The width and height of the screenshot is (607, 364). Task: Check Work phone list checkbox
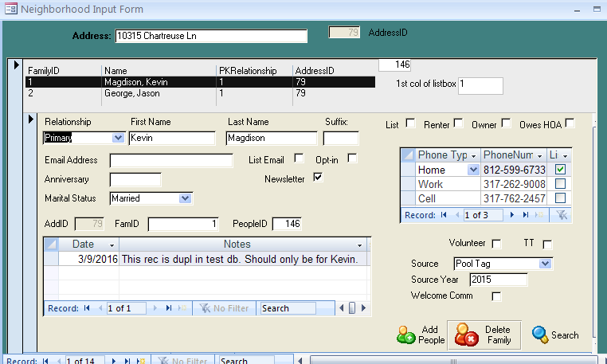(x=560, y=183)
